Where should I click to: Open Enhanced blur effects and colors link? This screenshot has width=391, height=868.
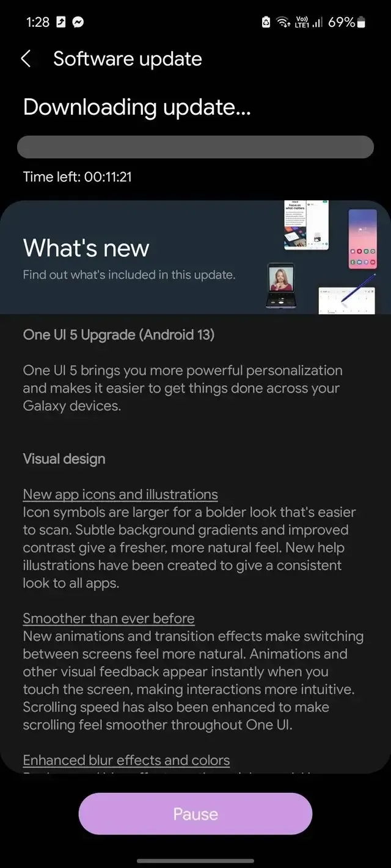click(x=126, y=760)
